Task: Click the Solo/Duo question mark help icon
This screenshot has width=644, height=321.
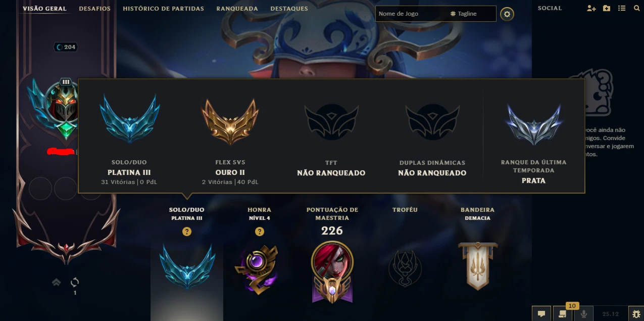Action: [x=187, y=232]
